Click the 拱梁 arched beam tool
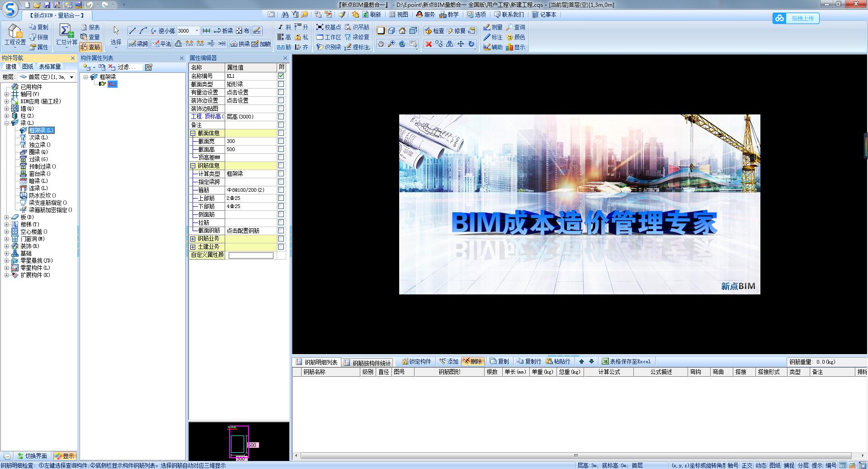This screenshot has height=469, width=868. 240,44
